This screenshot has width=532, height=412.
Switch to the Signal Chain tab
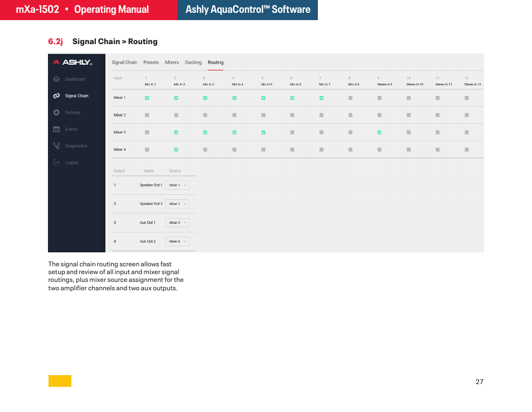tap(124, 63)
